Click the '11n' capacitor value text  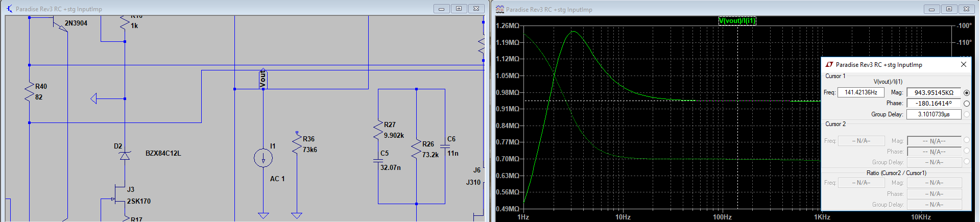click(453, 153)
